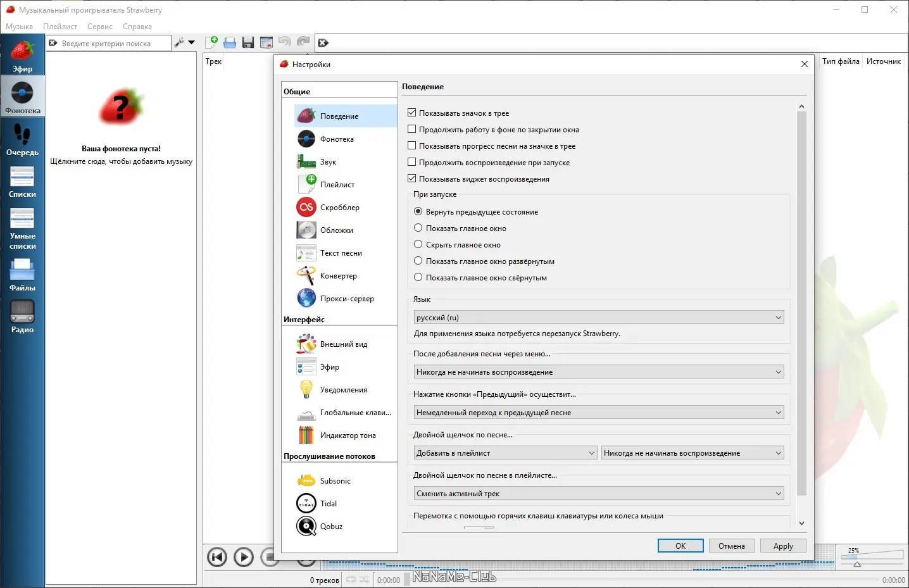The height and width of the screenshot is (588, 909).
Task: Click the library search field
Action: click(x=108, y=43)
